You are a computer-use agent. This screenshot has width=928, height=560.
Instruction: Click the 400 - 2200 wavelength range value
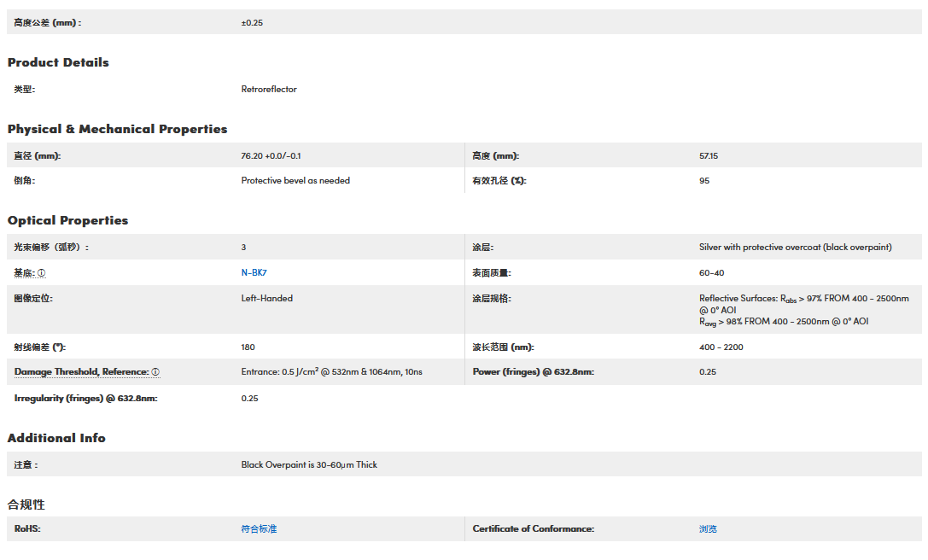click(721, 347)
